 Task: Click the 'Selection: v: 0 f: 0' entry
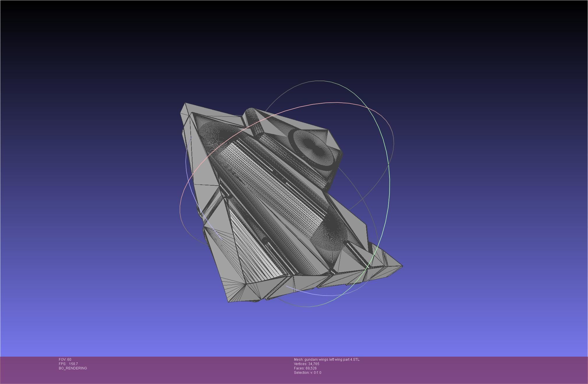pyautogui.click(x=308, y=373)
